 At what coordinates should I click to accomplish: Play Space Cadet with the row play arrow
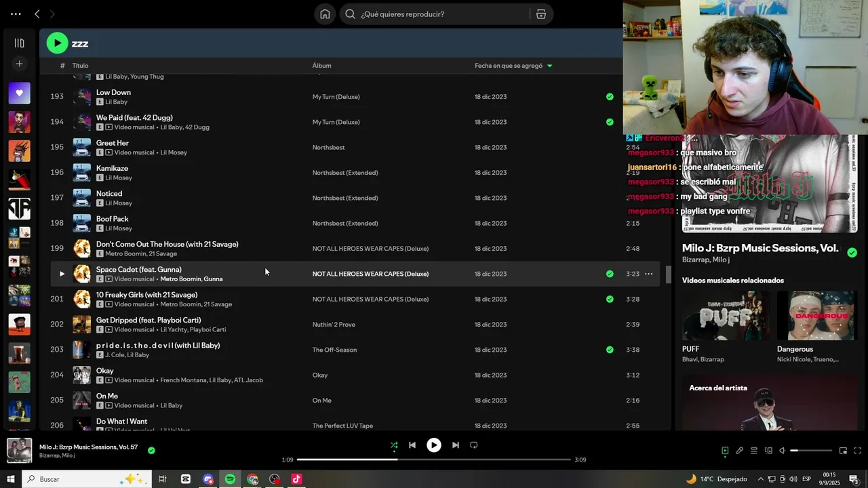click(62, 274)
